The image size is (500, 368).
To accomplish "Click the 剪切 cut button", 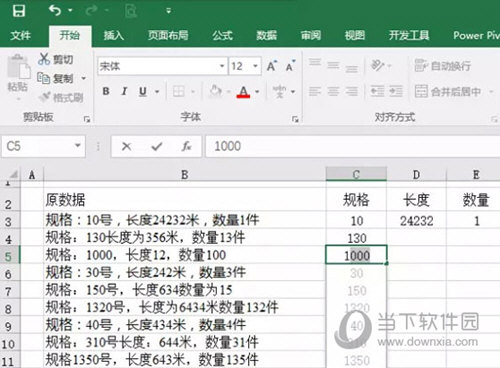I will click(x=56, y=59).
